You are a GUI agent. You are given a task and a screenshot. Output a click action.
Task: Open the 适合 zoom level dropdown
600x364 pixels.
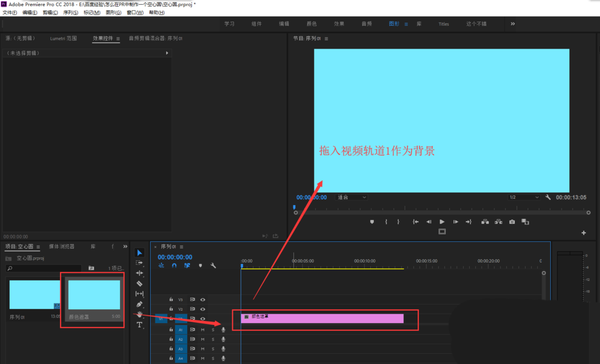(x=350, y=197)
